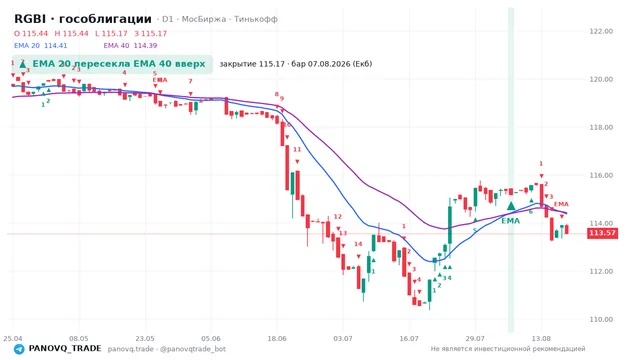Image resolution: width=640 pixels, height=360 pixels.
Task: Click the 116.00 price axis label
Action: pyautogui.click(x=601, y=176)
